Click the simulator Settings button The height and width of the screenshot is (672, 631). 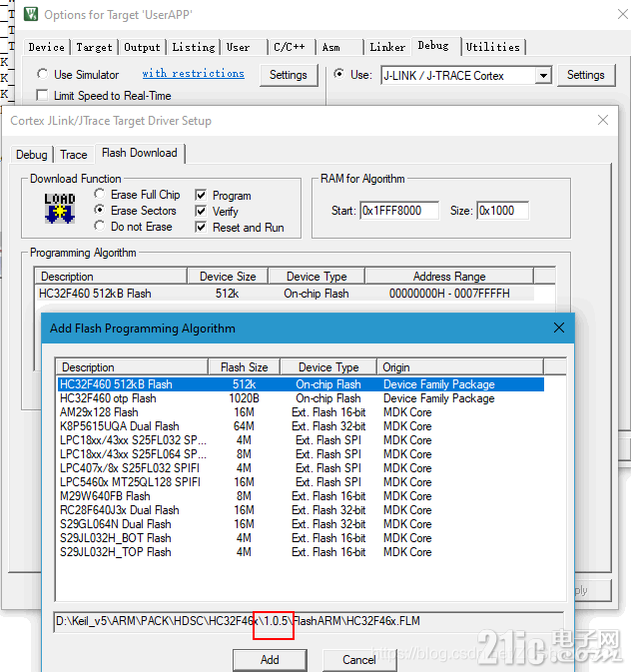[x=289, y=75]
